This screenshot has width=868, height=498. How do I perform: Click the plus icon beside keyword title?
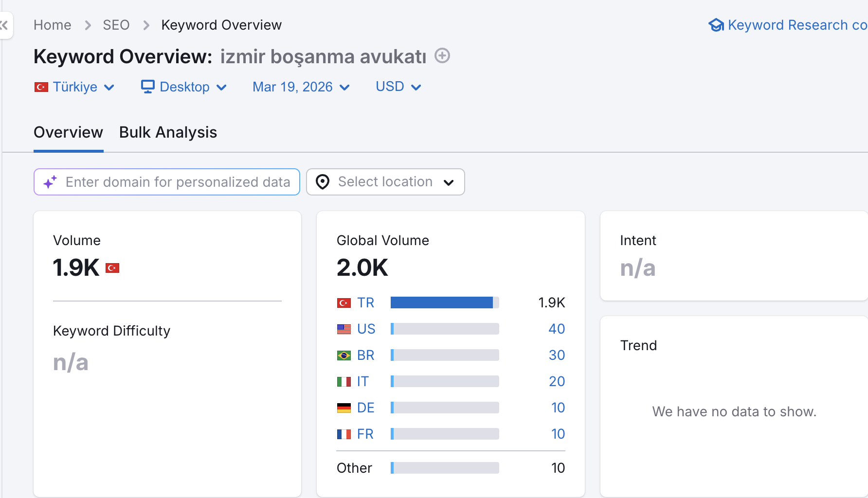pos(442,56)
